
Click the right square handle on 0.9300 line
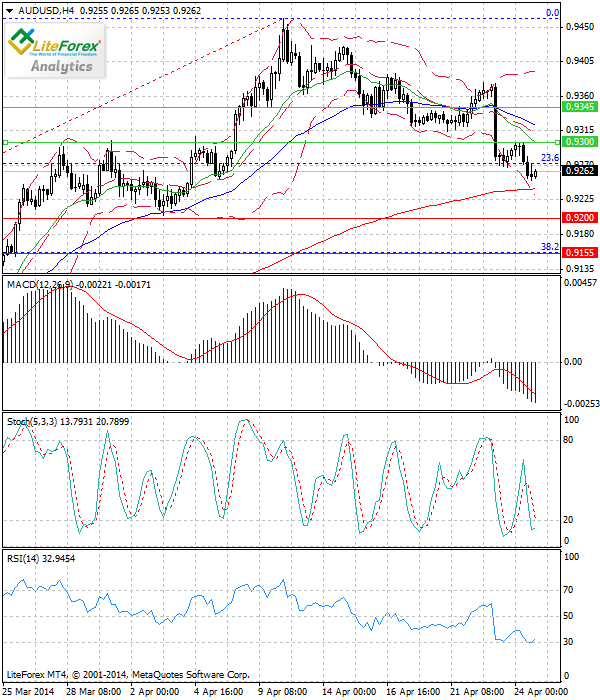point(556,142)
